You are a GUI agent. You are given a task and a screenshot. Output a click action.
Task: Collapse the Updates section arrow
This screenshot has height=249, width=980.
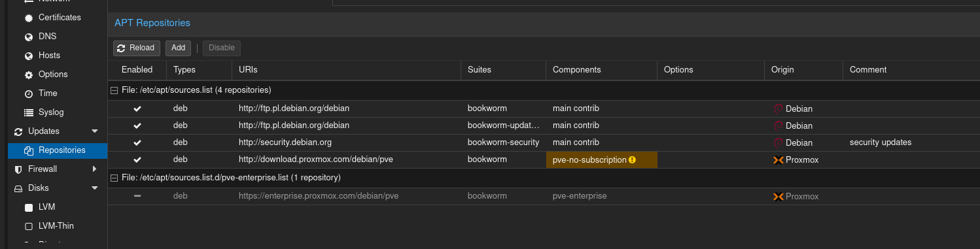[x=95, y=131]
